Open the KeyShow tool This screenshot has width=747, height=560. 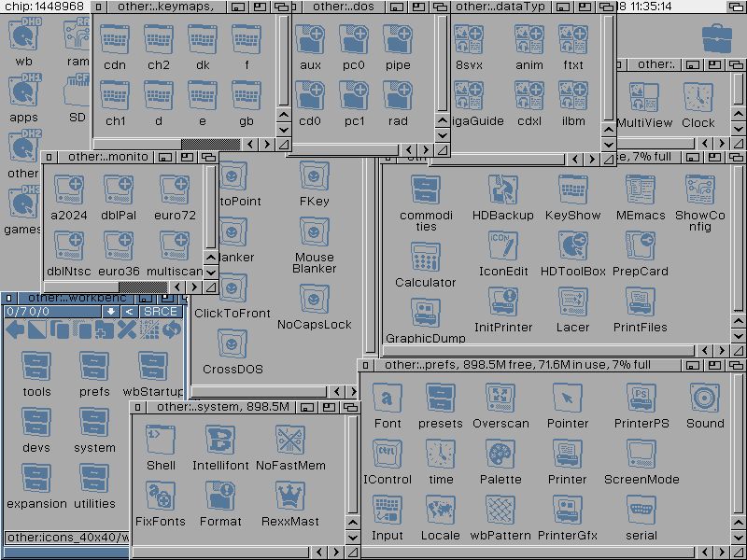(x=572, y=190)
